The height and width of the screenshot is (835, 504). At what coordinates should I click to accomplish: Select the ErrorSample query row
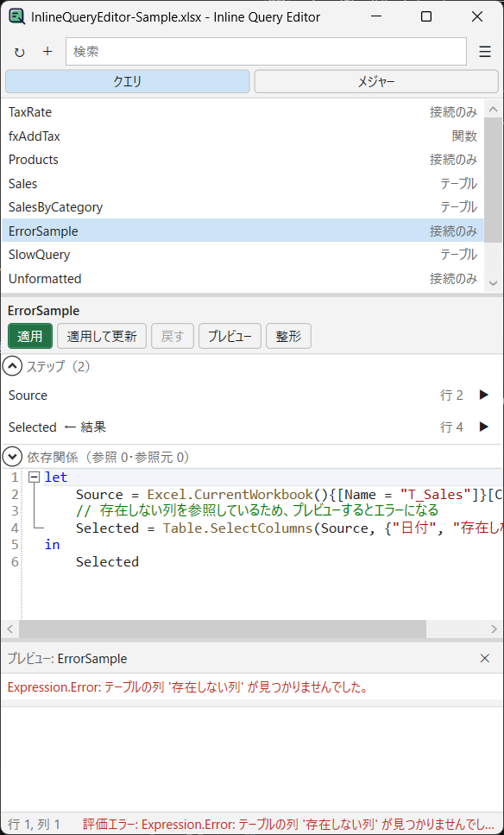click(x=243, y=231)
